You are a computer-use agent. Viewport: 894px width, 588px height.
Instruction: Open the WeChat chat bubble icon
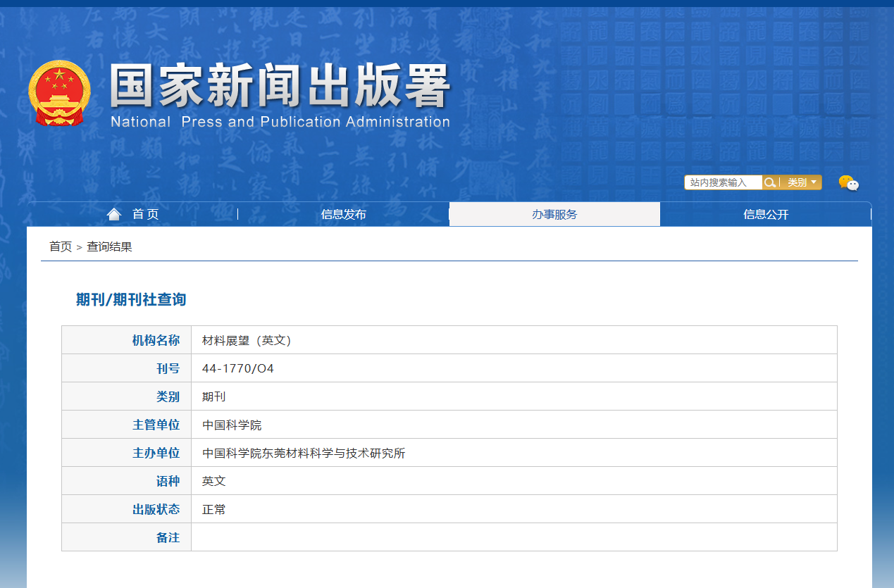[849, 183]
